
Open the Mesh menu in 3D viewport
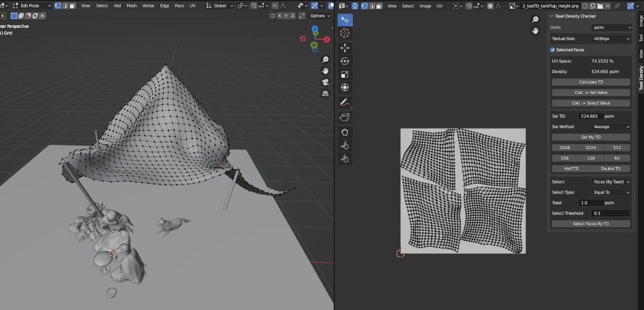point(132,6)
